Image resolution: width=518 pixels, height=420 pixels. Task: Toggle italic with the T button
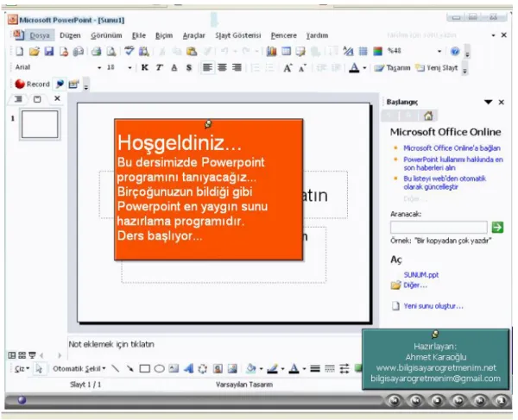point(159,67)
